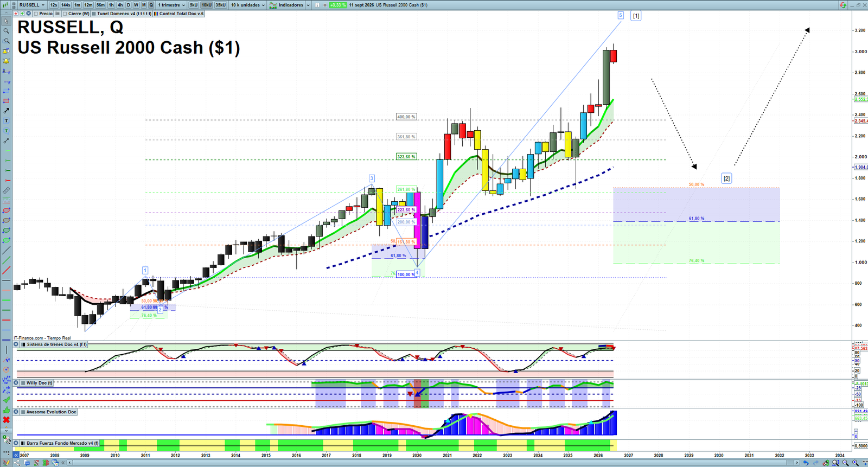868x467 pixels.
Task: Select the arrow cursor tool
Action: [x=7, y=21]
